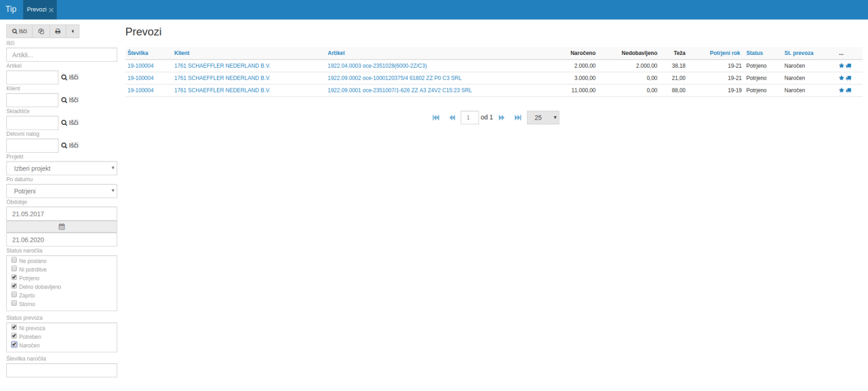Go to the next page arrow

tap(502, 117)
